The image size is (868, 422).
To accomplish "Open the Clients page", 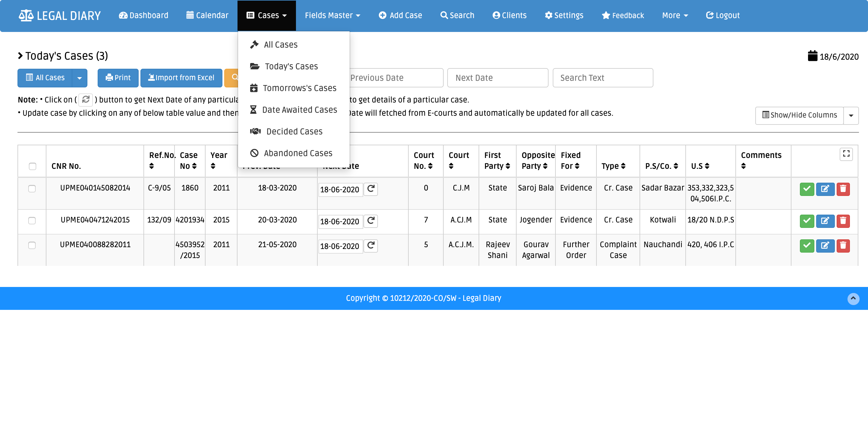I will (x=509, y=15).
